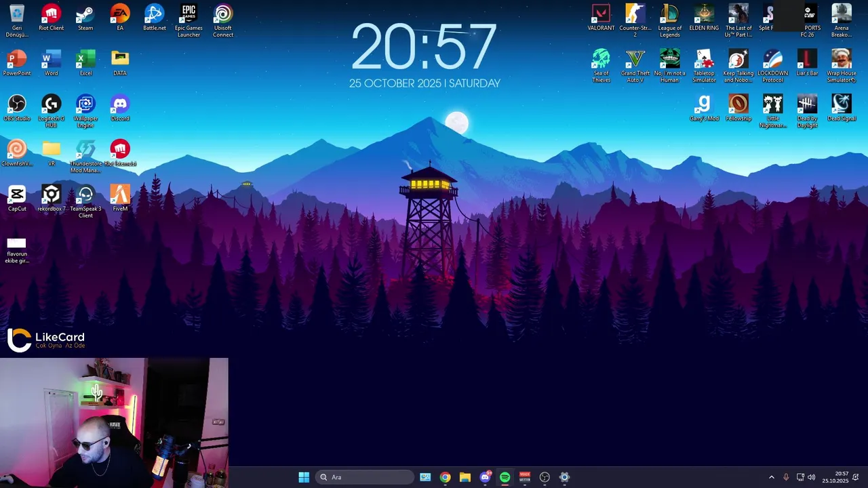
Task: Select The Last of Us Part I shortcut
Action: (x=738, y=21)
